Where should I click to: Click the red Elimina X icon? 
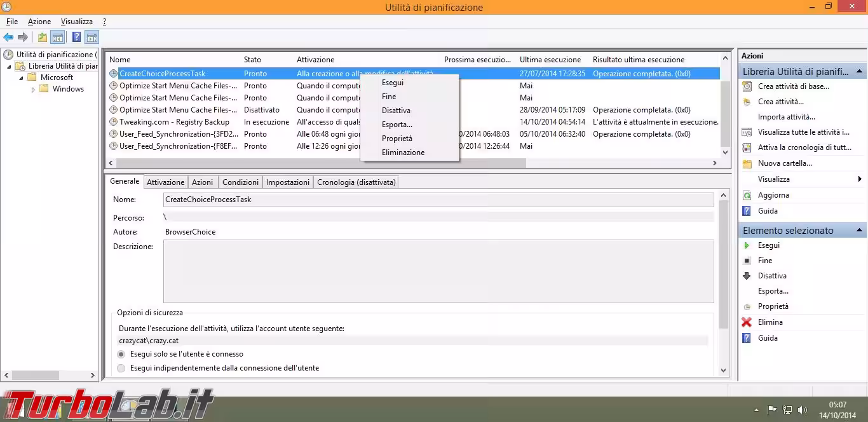(x=747, y=322)
